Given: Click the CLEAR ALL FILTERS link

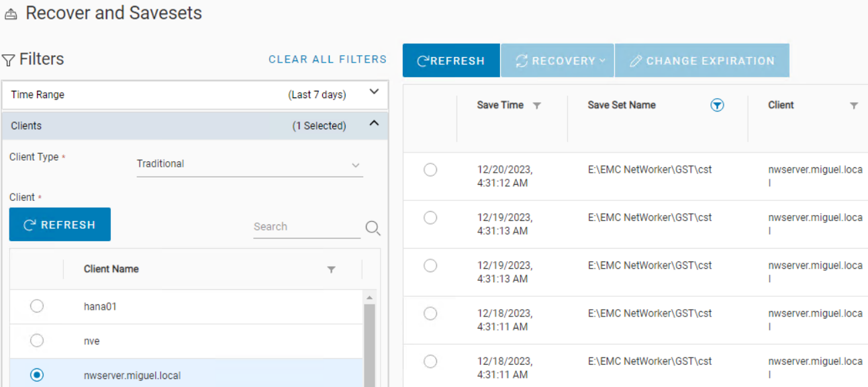Looking at the screenshot, I should pyautogui.click(x=327, y=59).
